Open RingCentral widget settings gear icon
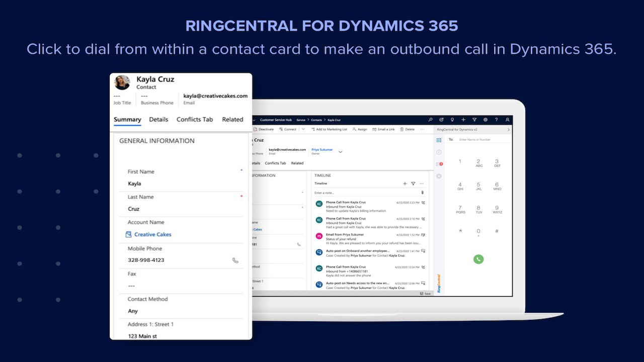This screenshot has width=644, height=362. 439,176
